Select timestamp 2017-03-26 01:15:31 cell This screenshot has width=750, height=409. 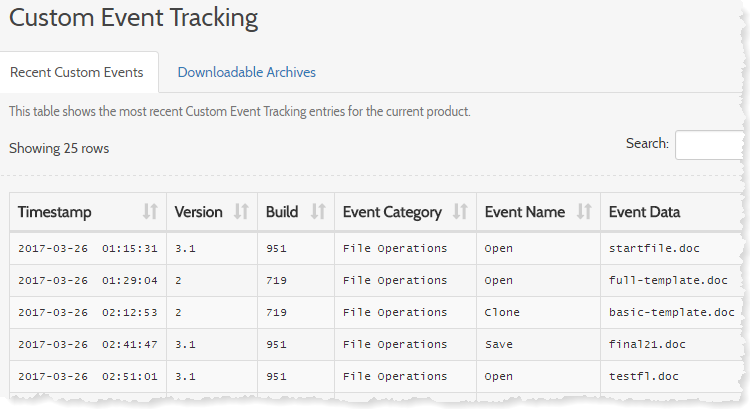(88, 248)
